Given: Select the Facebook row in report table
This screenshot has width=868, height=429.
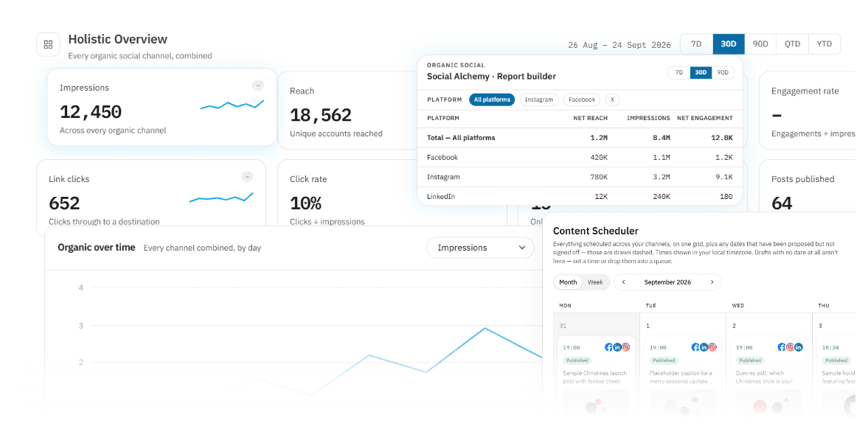Looking at the screenshot, I should click(x=580, y=157).
